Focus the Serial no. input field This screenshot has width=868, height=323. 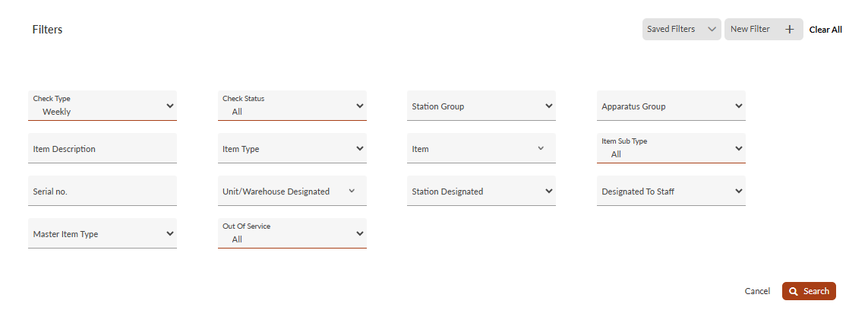tap(103, 192)
